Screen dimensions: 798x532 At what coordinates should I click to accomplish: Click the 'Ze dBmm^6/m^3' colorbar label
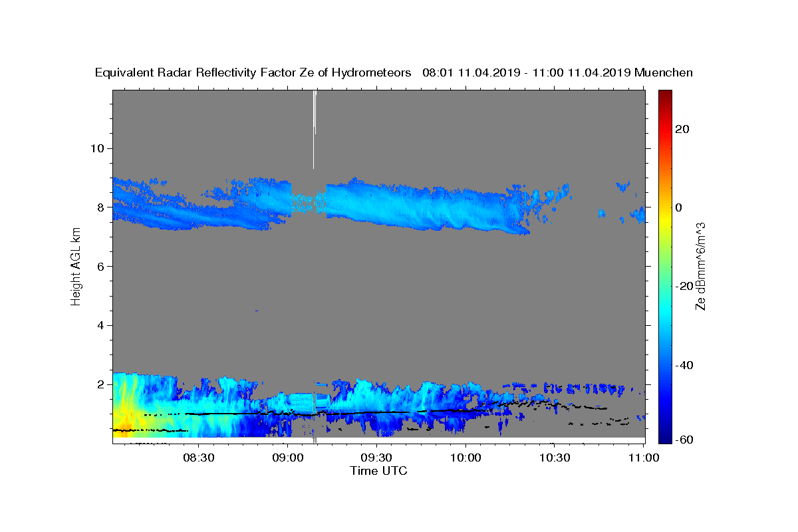click(x=700, y=266)
